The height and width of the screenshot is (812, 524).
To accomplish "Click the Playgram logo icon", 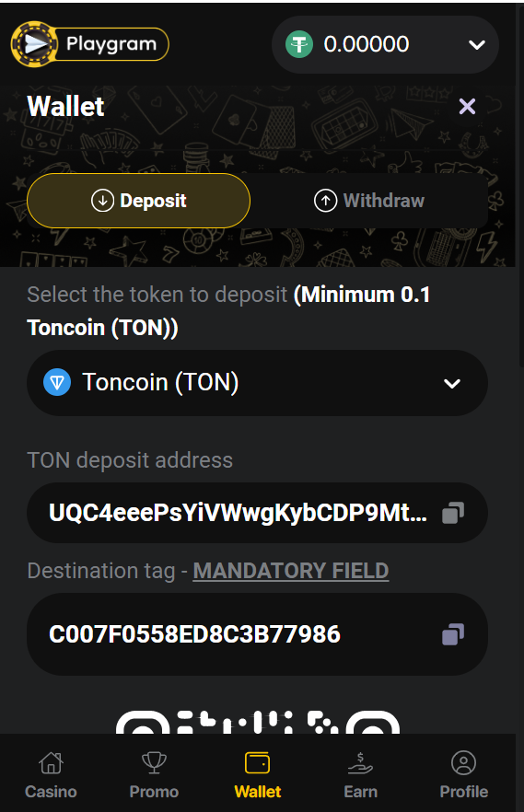I will (35, 44).
